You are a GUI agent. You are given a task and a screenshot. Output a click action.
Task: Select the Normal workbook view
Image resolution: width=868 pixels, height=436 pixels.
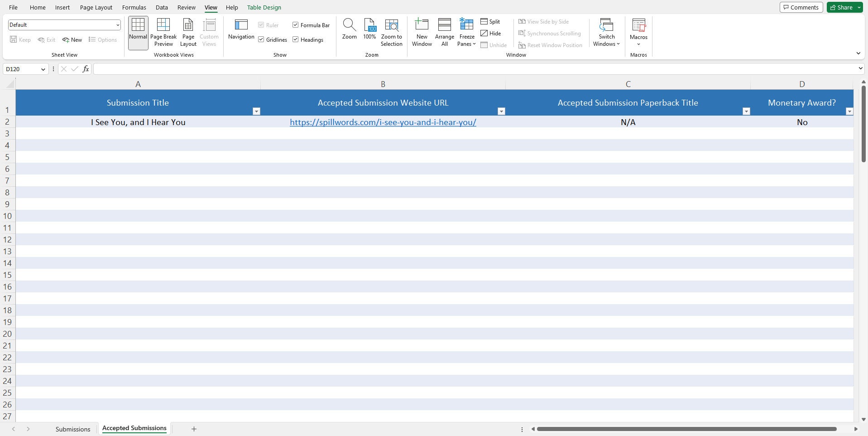(x=138, y=32)
